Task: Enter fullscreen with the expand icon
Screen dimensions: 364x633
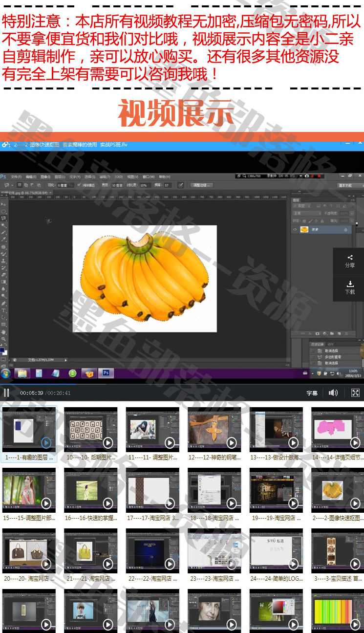Action: pos(355,393)
